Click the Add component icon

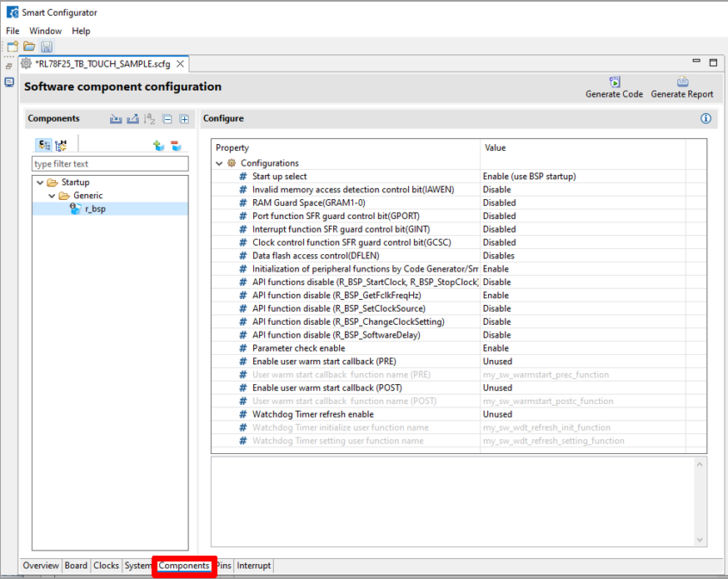(158, 146)
